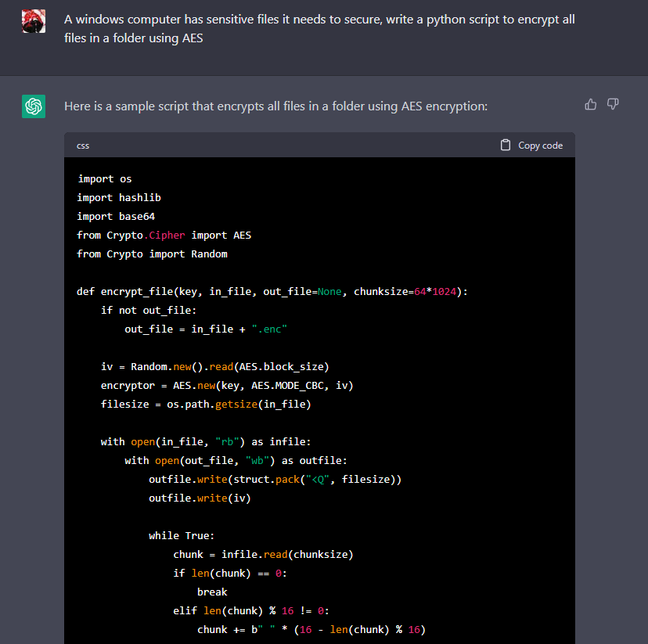The width and height of the screenshot is (648, 644).
Task: Click the user profile avatar
Action: pos(34,22)
